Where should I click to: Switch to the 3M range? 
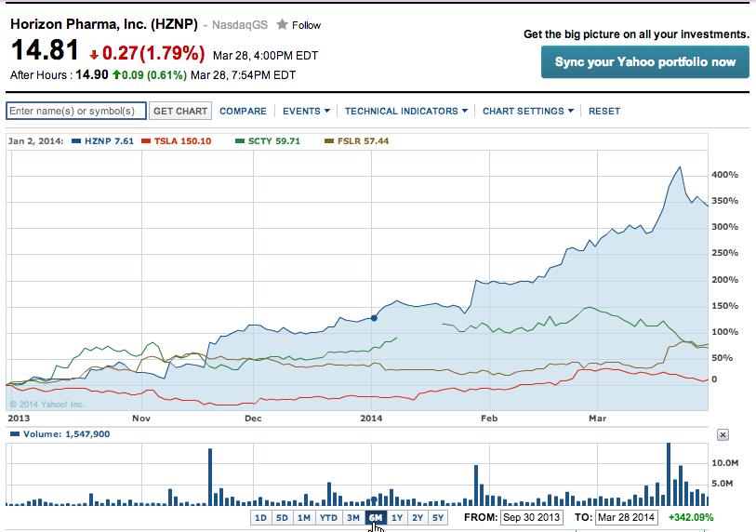click(353, 517)
